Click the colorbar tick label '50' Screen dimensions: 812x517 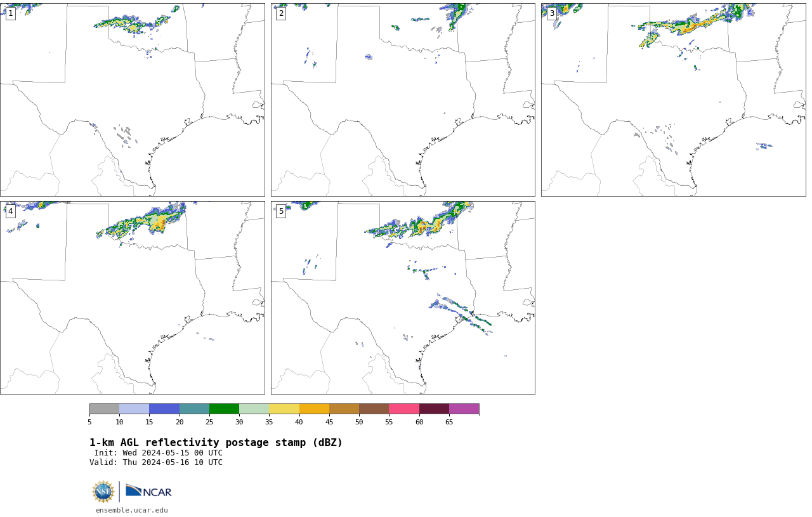tap(359, 422)
